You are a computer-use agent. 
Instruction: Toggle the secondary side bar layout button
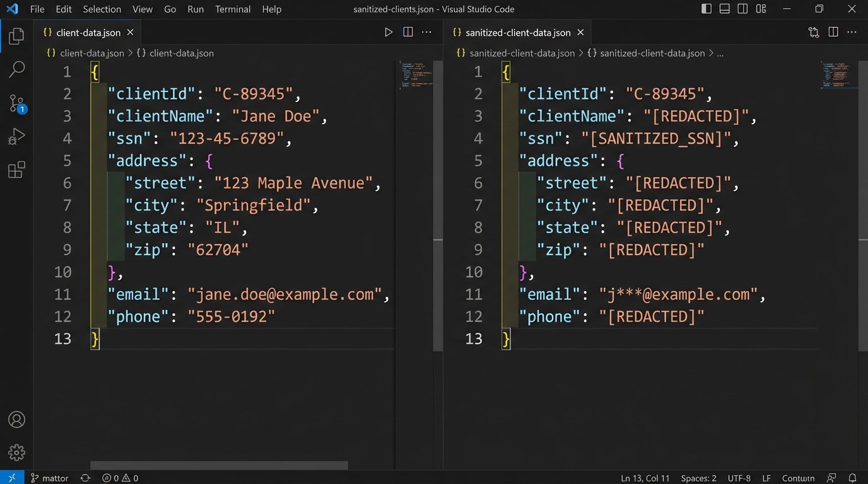(743, 9)
